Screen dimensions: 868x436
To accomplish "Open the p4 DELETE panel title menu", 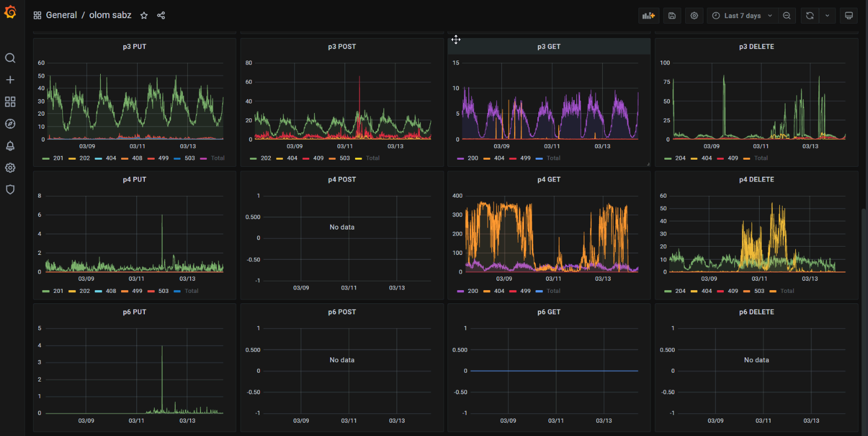I will pyautogui.click(x=756, y=179).
